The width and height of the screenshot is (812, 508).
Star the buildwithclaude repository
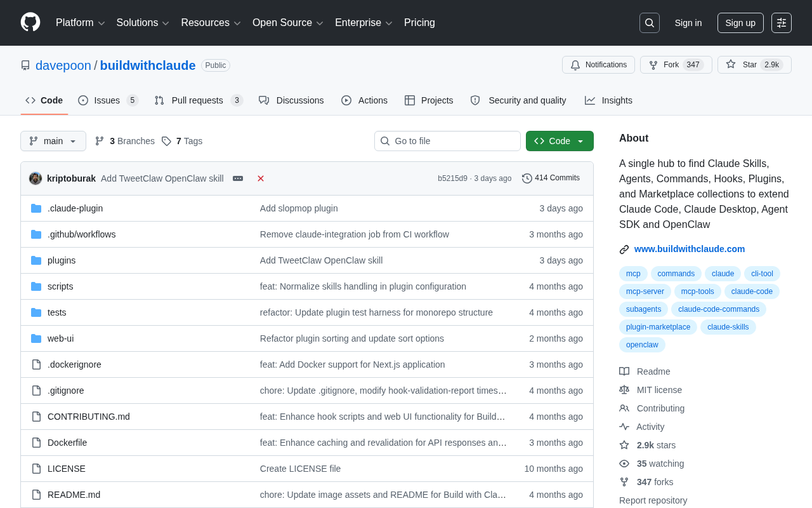coord(754,65)
